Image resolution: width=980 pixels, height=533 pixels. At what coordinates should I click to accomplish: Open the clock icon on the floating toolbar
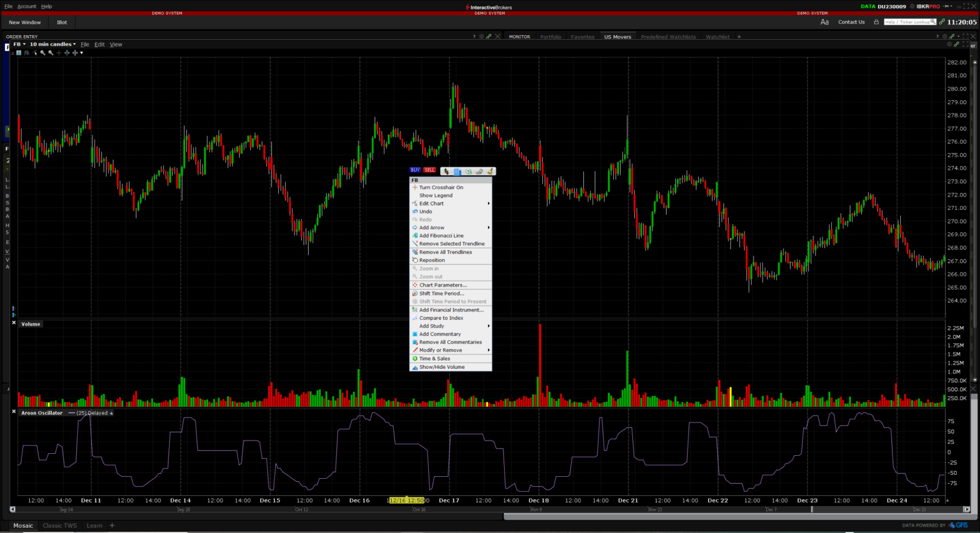[x=468, y=171]
